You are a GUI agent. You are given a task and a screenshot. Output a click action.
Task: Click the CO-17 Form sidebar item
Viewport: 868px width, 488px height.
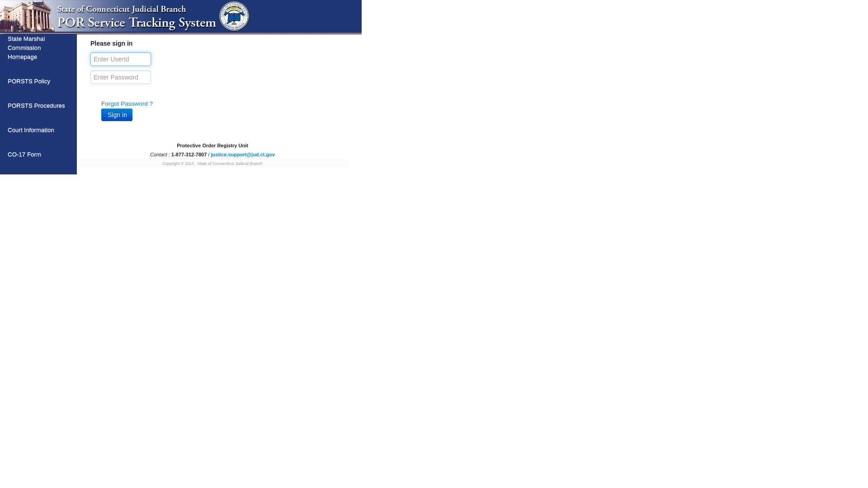pyautogui.click(x=24, y=155)
